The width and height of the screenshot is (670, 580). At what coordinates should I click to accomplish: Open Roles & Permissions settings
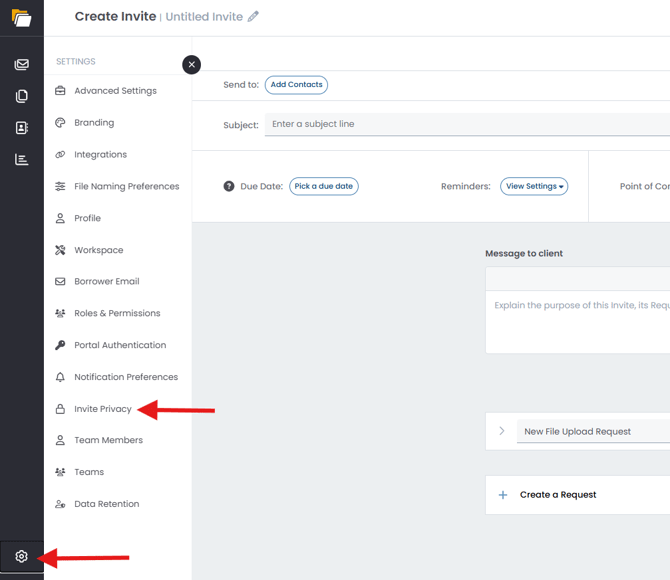click(x=117, y=314)
